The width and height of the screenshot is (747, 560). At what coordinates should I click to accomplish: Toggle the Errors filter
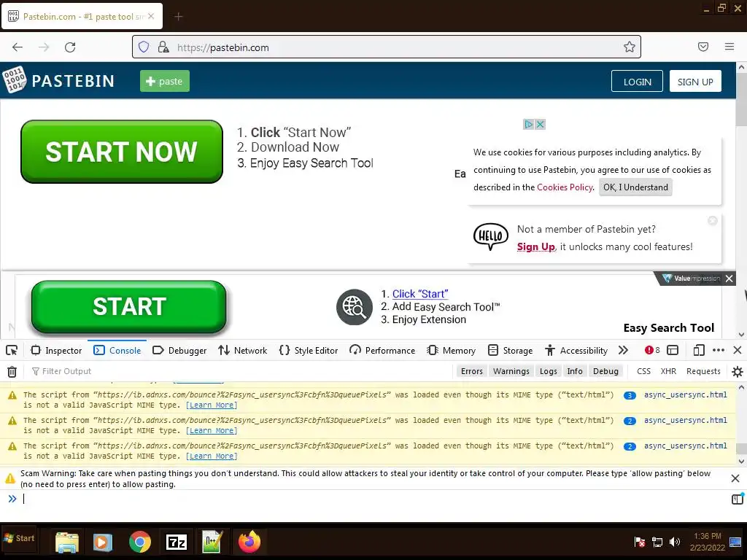(472, 371)
